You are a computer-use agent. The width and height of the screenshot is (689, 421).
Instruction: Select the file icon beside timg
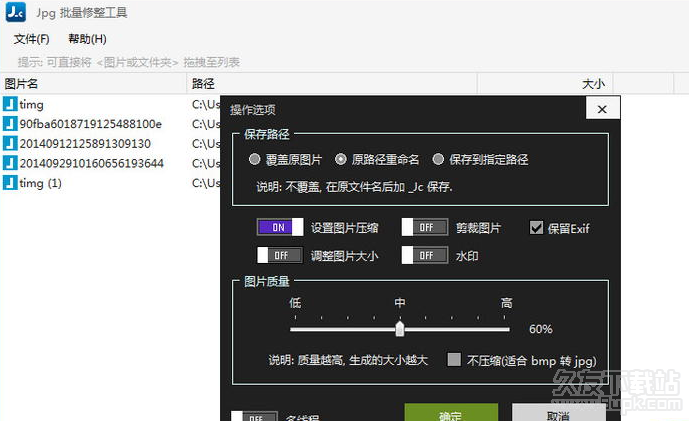click(x=10, y=105)
